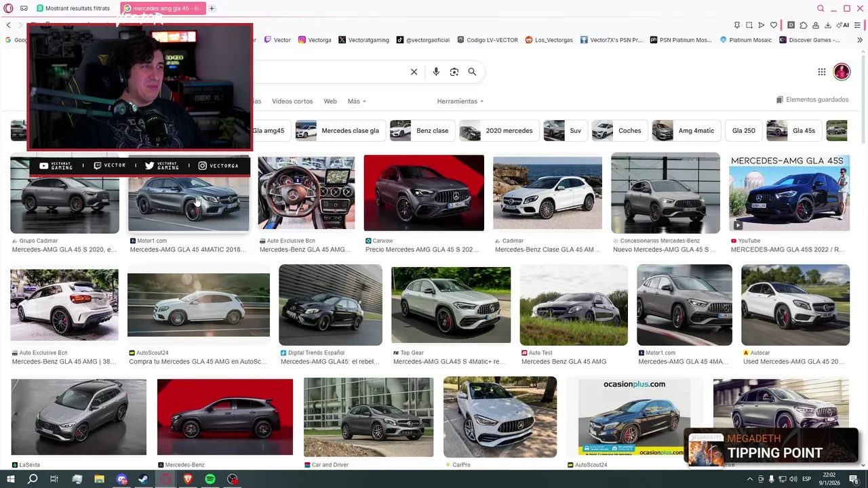The width and height of the screenshot is (868, 488).
Task: Switch to the Videos cortos tab
Action: pyautogui.click(x=292, y=101)
